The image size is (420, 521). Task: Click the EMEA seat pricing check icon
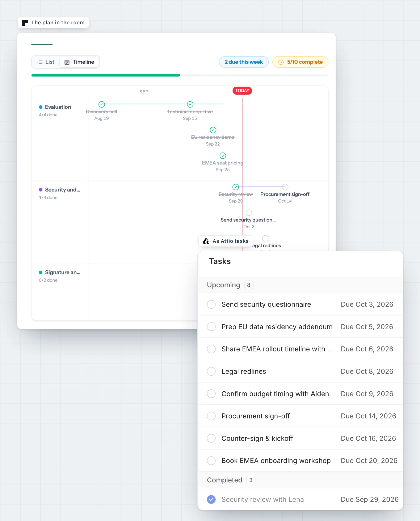(223, 156)
